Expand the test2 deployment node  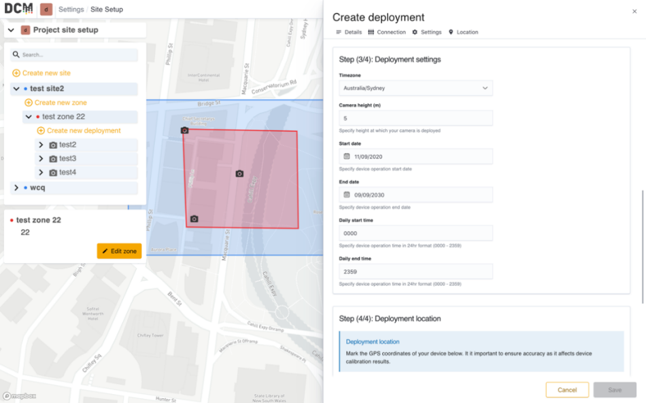pos(41,145)
